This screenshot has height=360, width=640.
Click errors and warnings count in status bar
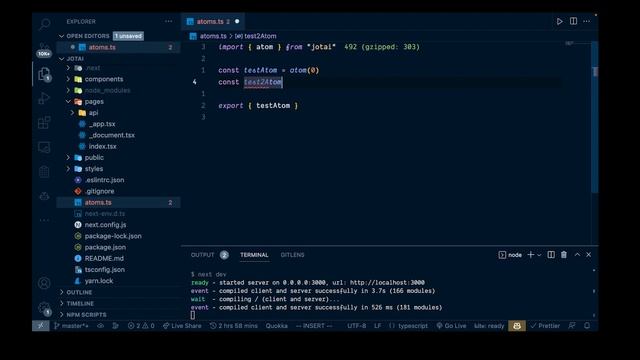[141, 326]
